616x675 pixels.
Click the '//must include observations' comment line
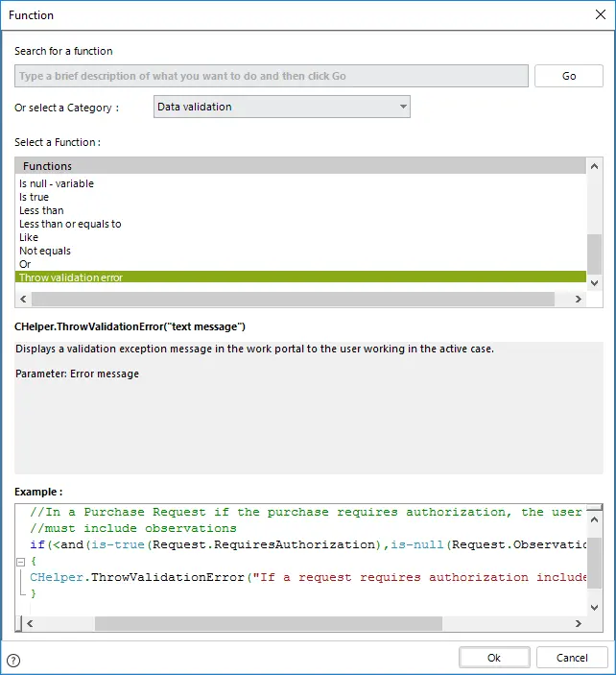click(x=133, y=528)
